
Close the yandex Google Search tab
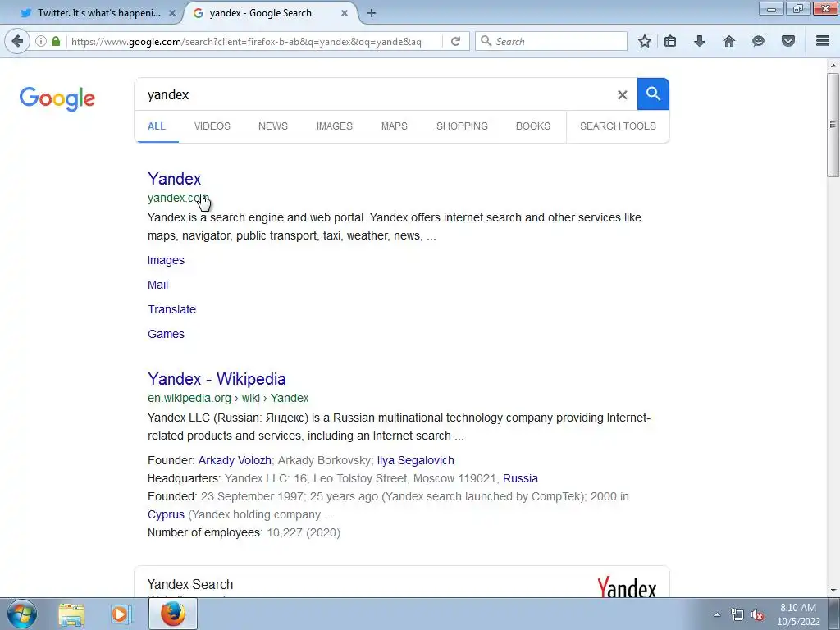(345, 13)
